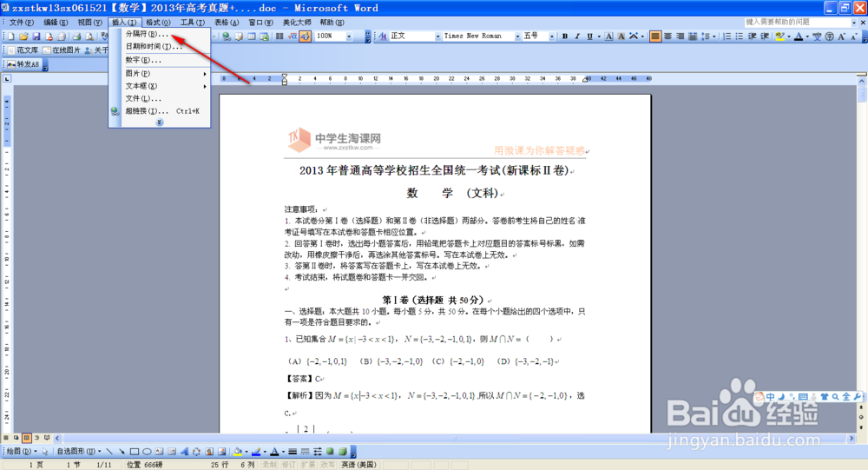Decrease paragraph indent

(753, 36)
